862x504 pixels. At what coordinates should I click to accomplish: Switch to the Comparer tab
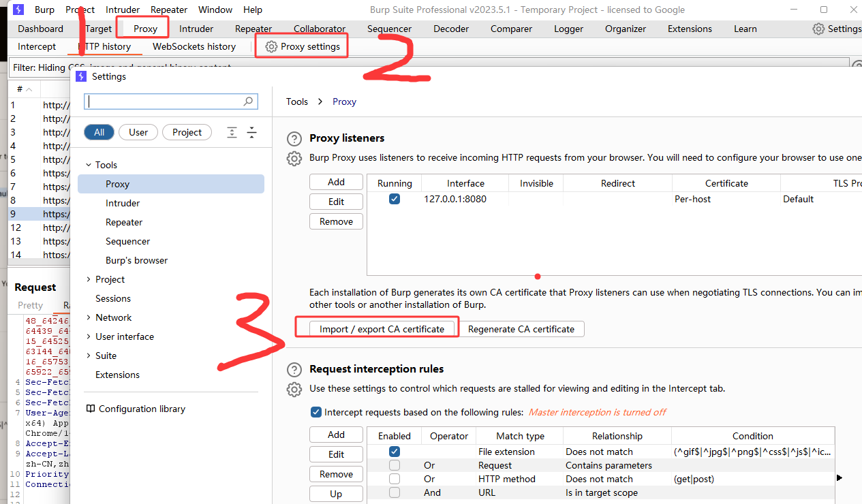coord(512,29)
